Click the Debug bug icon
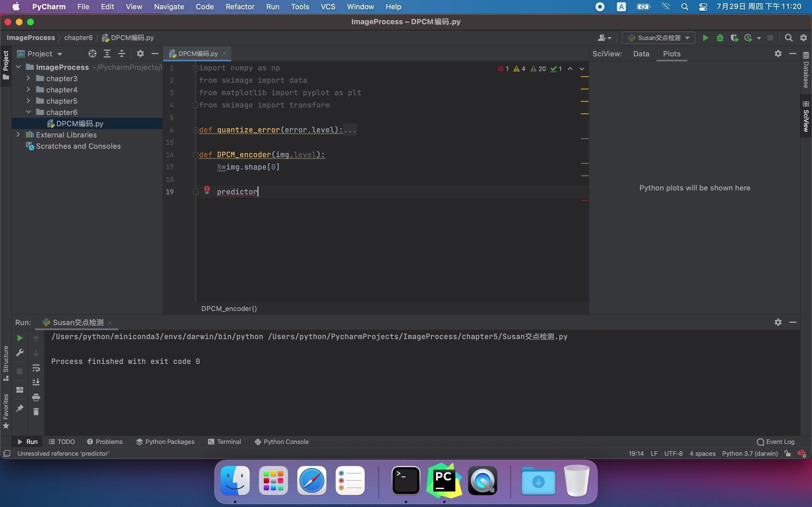This screenshot has height=507, width=812. 720,38
